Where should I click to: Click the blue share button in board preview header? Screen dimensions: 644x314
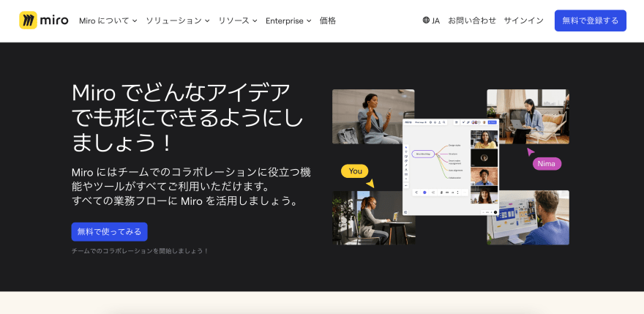pos(492,122)
